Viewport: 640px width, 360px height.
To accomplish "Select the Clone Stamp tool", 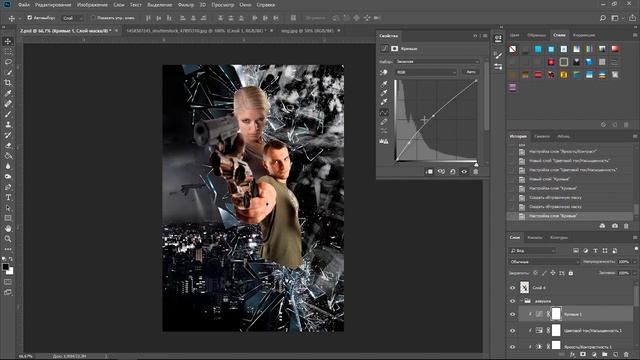I will [x=8, y=124].
